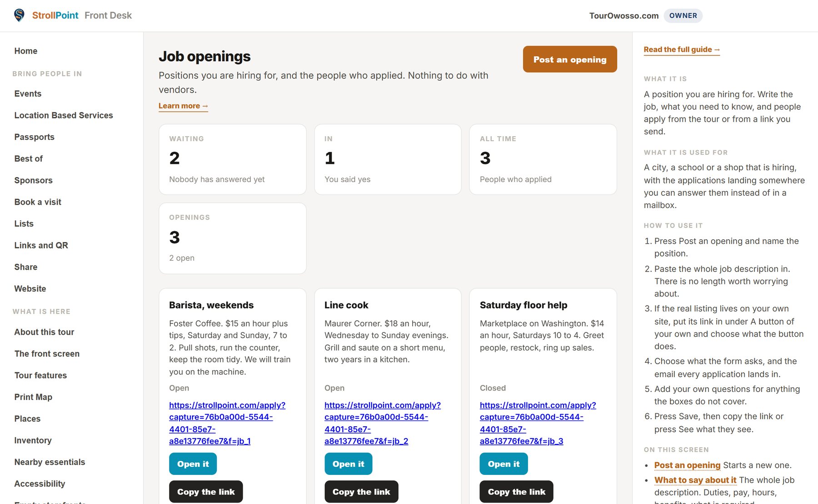This screenshot has height=504, width=818.
Task: Click the Barista, weekends card title
Action: tap(211, 305)
